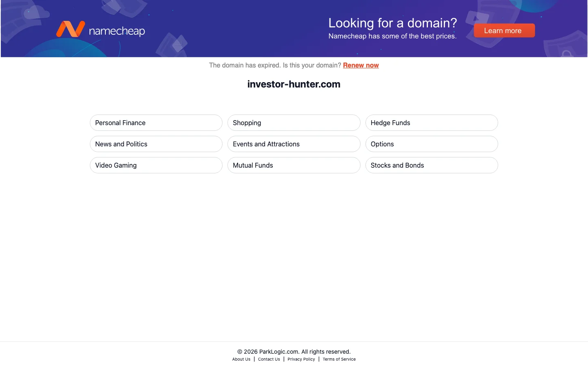
Task: Click 'Namecheap has some of the best prices' text
Action: [392, 36]
